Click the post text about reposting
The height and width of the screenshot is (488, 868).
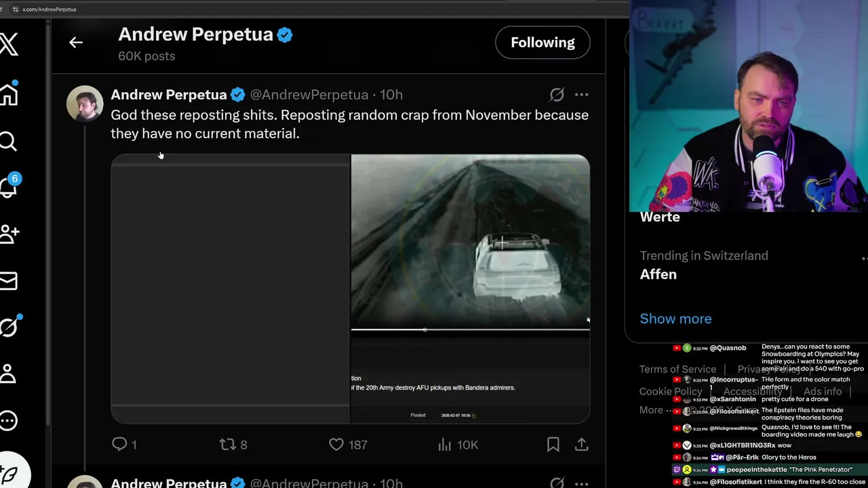click(349, 124)
